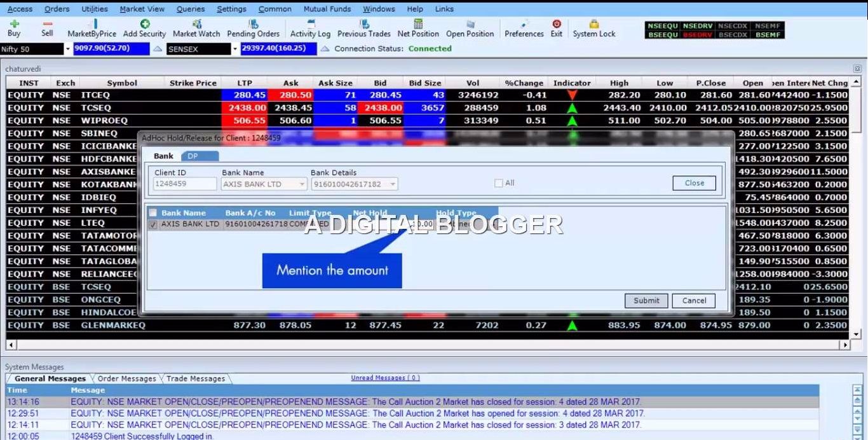Open the Market Watch window
This screenshot has width=868, height=440.
pyautogui.click(x=196, y=28)
